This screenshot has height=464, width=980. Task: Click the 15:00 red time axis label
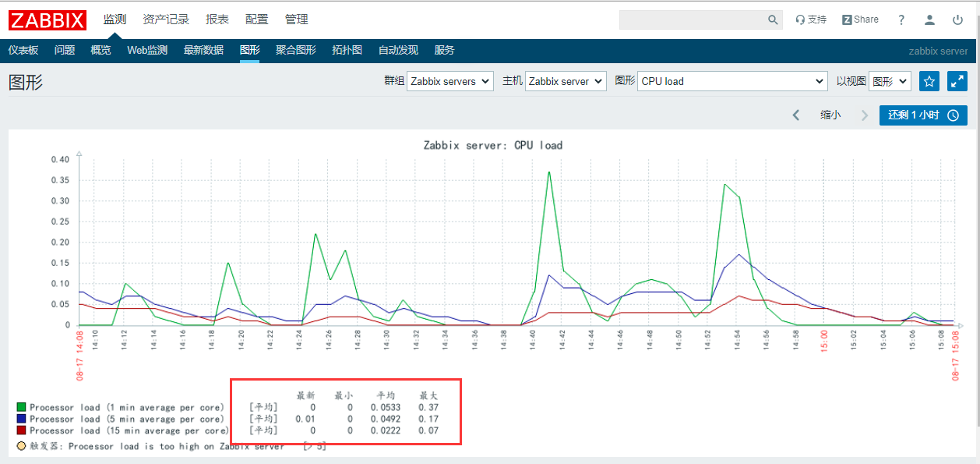[x=825, y=342]
